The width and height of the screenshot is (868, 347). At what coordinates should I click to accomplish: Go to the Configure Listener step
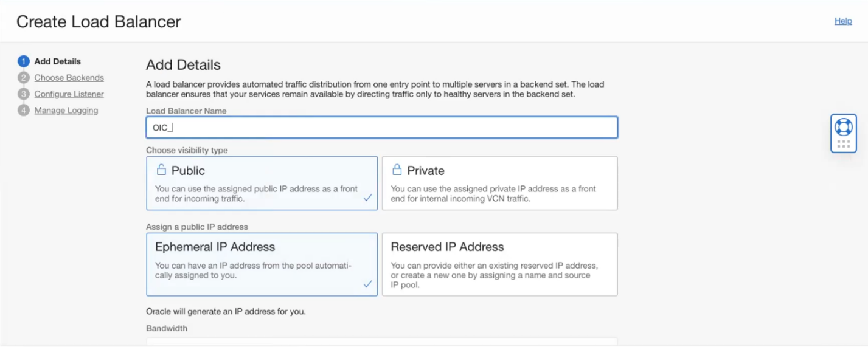[69, 94]
